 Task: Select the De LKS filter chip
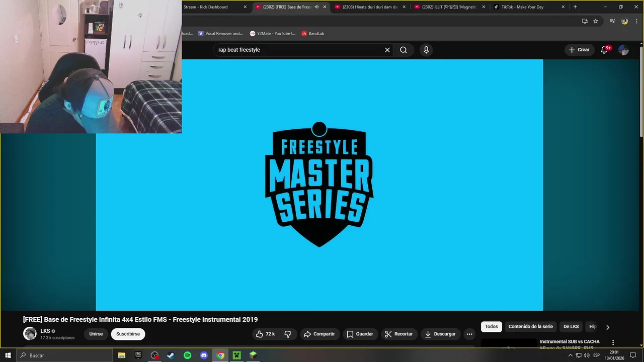click(x=571, y=327)
